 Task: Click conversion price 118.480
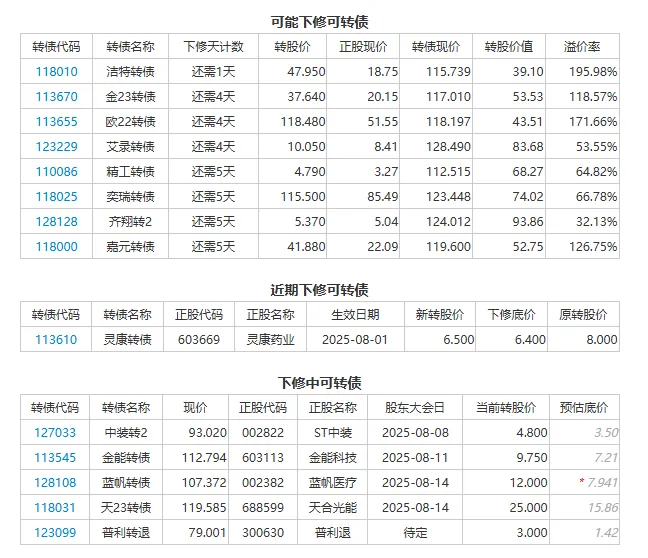tap(303, 122)
